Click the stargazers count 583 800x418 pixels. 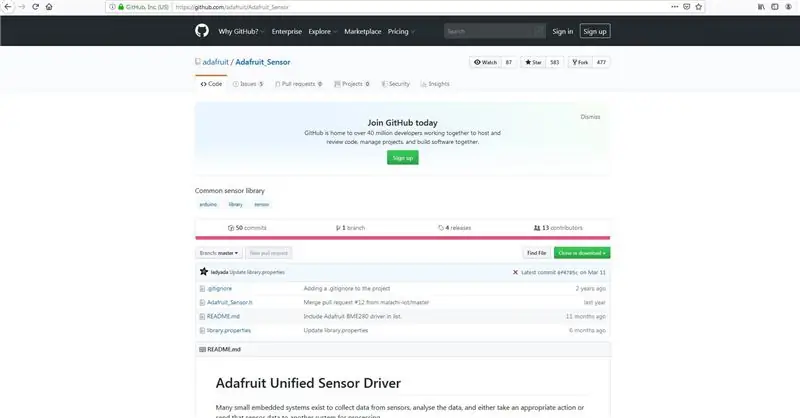pyautogui.click(x=555, y=62)
